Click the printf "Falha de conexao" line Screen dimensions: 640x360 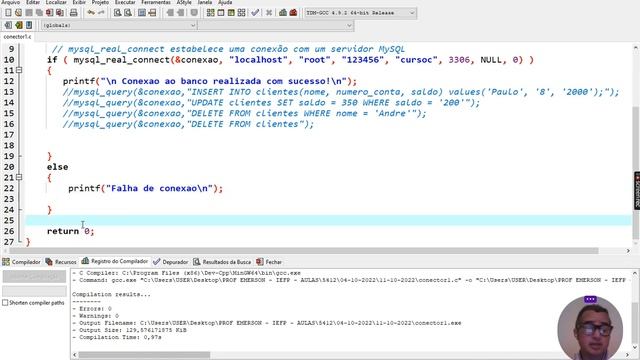(146, 188)
